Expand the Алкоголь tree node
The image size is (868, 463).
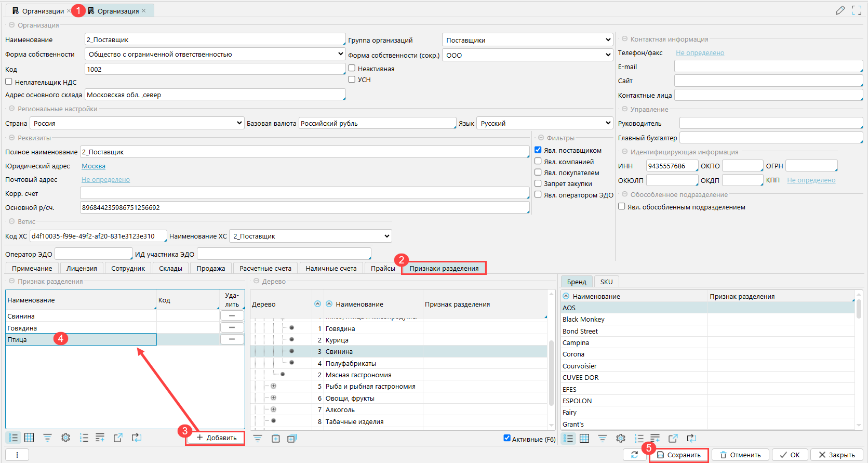point(273,409)
